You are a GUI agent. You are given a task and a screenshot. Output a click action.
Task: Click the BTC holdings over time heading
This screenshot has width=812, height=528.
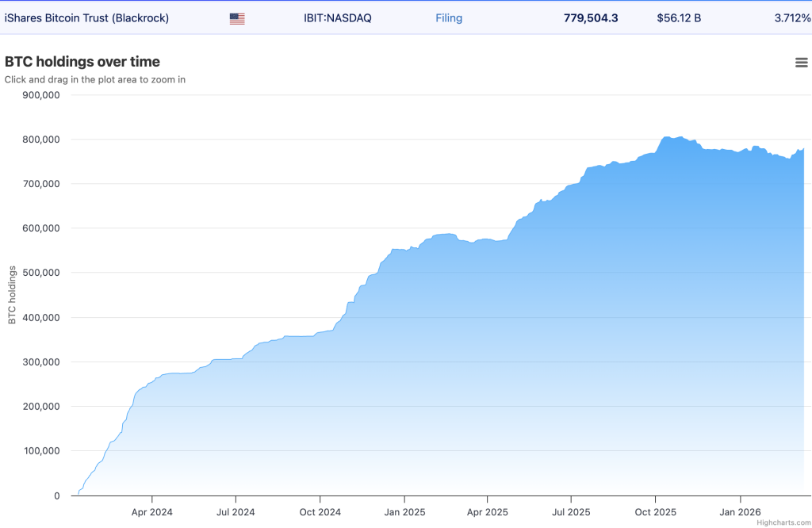pyautogui.click(x=82, y=61)
